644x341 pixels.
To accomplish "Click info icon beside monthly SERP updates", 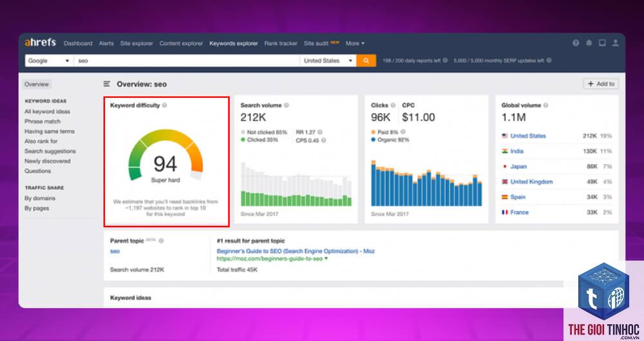I will tap(549, 60).
